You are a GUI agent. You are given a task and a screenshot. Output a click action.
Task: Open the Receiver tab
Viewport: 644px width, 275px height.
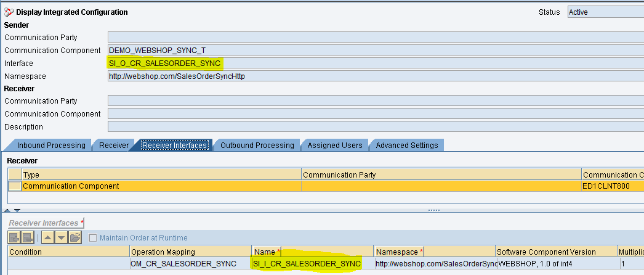pyautogui.click(x=114, y=146)
